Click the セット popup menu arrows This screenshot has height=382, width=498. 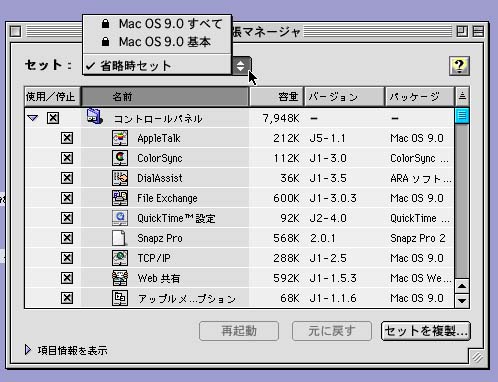pos(241,65)
